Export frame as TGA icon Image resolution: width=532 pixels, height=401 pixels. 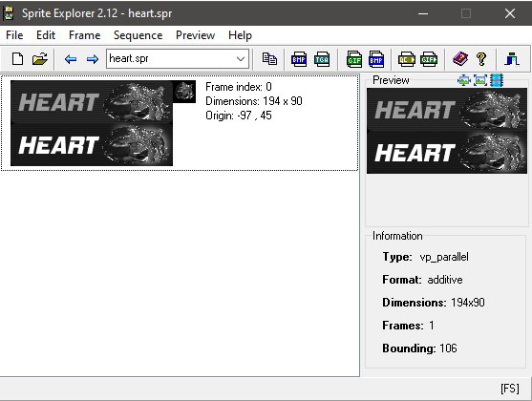(322, 59)
